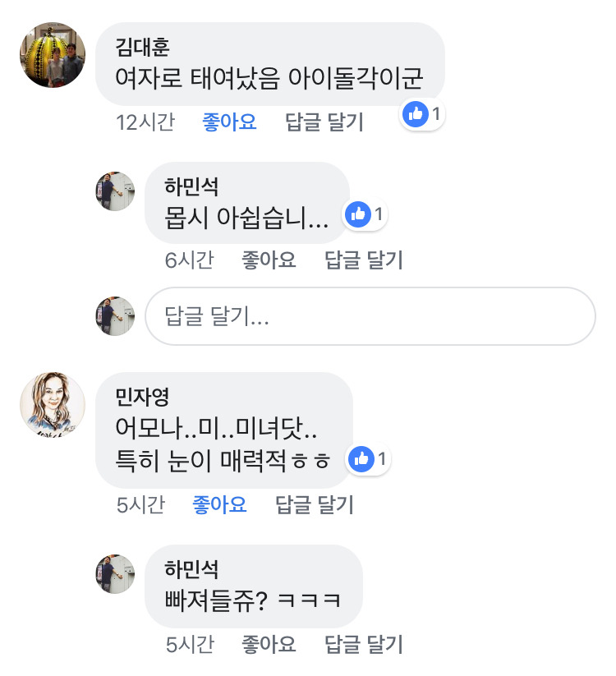Open 민자영's profile picture
The image size is (616, 676).
point(53,405)
